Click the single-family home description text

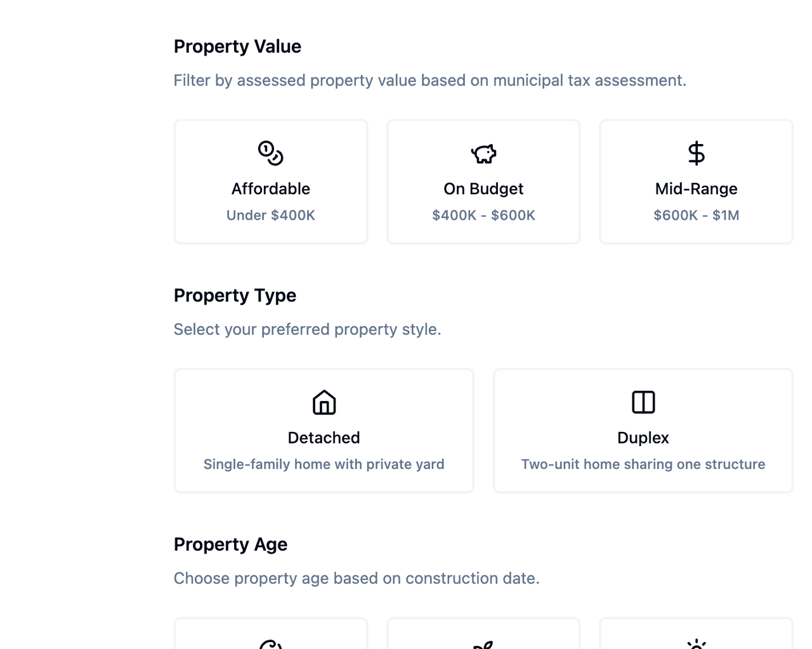[324, 464]
